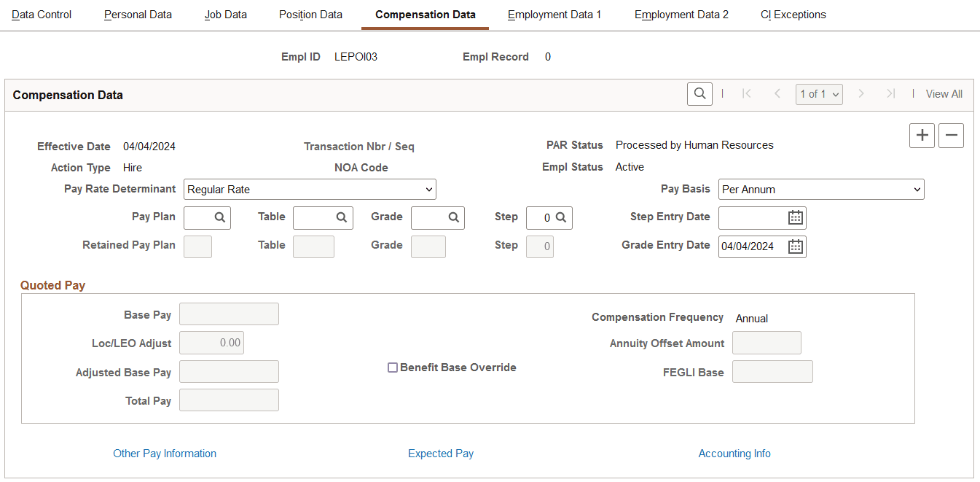Add a new row with the plus icon
The image size is (980, 482).
(x=921, y=135)
